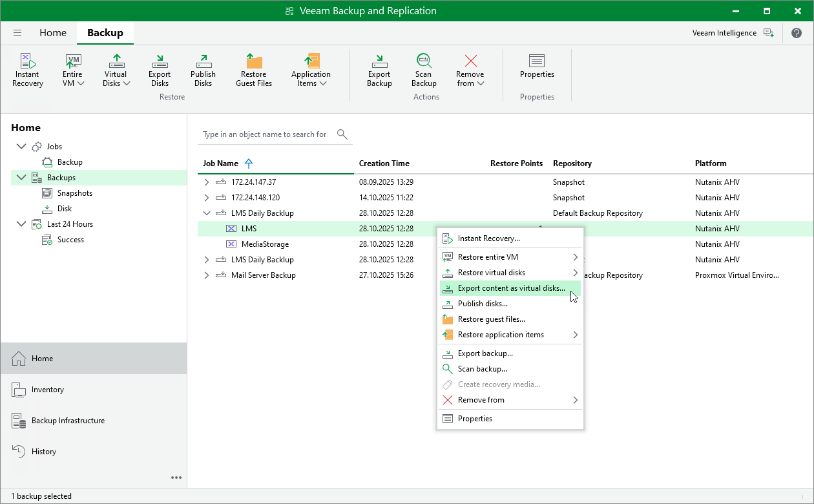Select Restore guest files in context menu
This screenshot has width=814, height=504.
click(491, 319)
